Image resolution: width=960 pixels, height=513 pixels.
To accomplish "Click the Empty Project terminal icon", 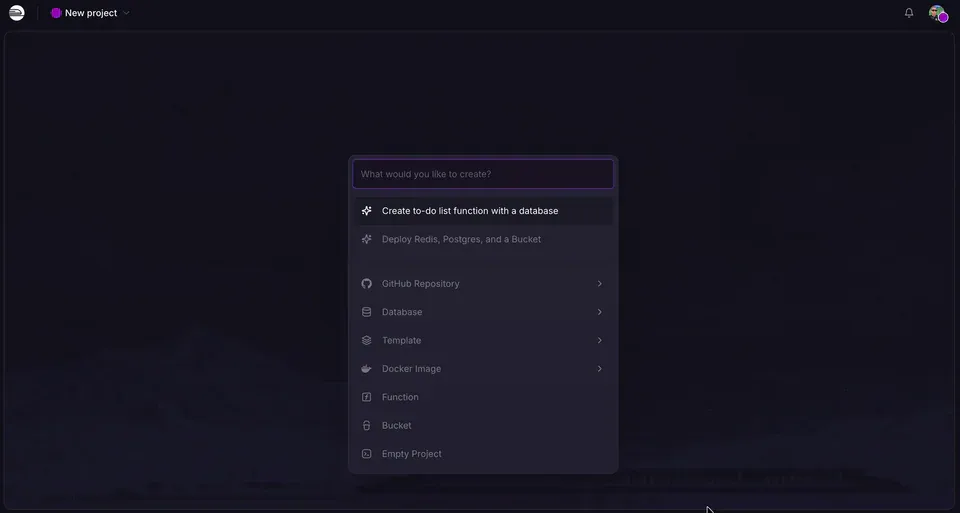I will tap(366, 454).
